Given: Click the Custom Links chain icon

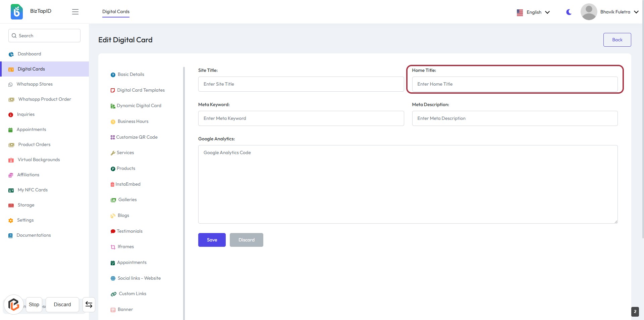Looking at the screenshot, I should 114,294.
